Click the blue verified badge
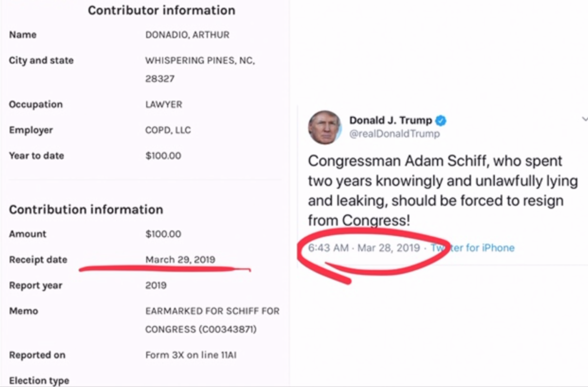 (x=441, y=120)
